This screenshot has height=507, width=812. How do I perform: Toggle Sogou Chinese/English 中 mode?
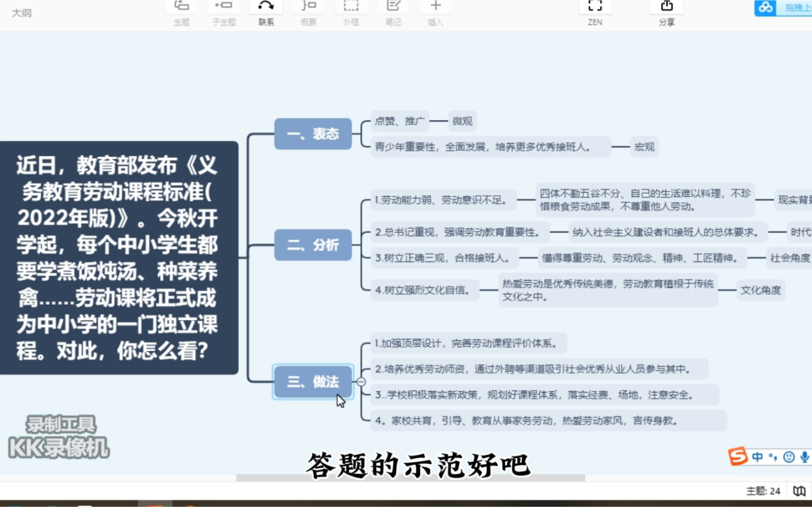(757, 457)
